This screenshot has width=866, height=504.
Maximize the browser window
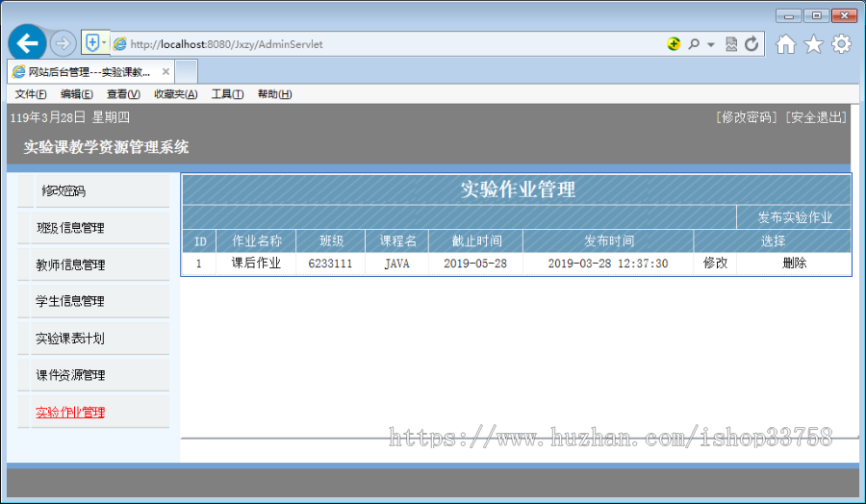click(x=816, y=15)
